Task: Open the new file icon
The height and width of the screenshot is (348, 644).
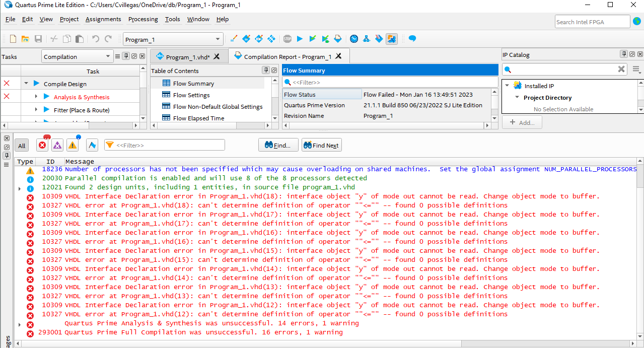Action: tap(13, 39)
